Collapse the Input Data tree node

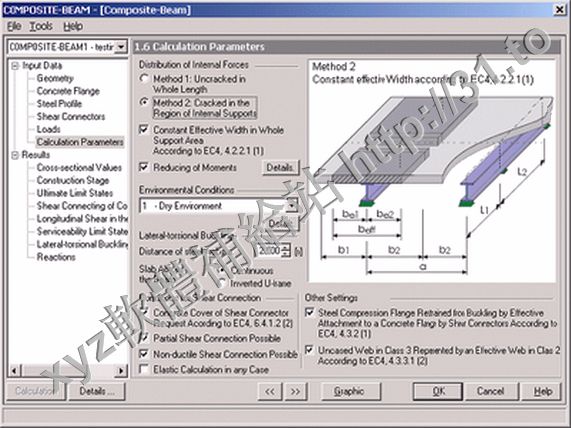point(15,66)
